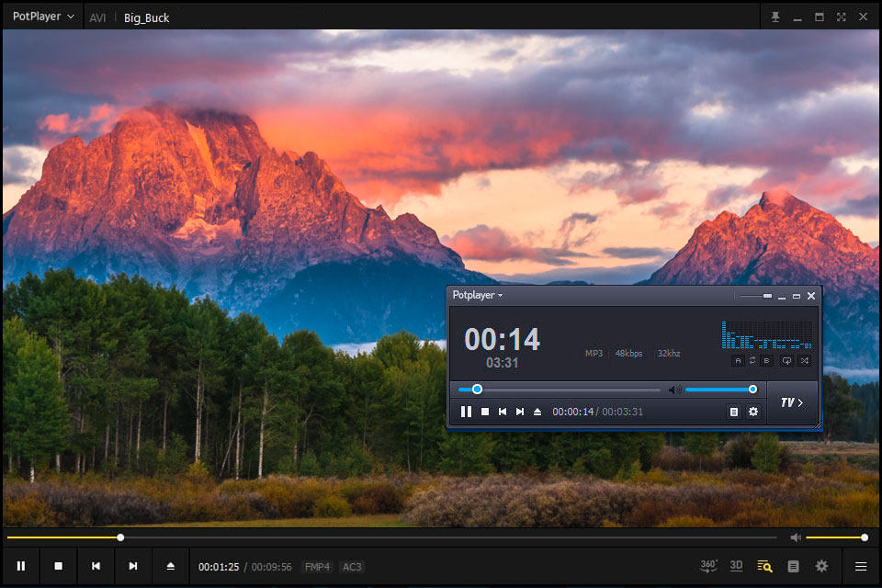
Task: Click the yellow main seek bar handle
Action: (x=120, y=537)
